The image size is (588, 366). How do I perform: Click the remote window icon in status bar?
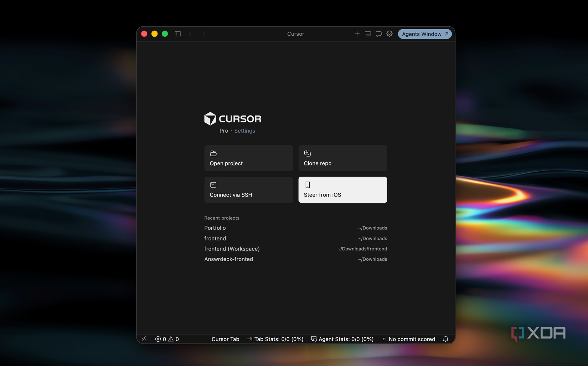pos(144,339)
